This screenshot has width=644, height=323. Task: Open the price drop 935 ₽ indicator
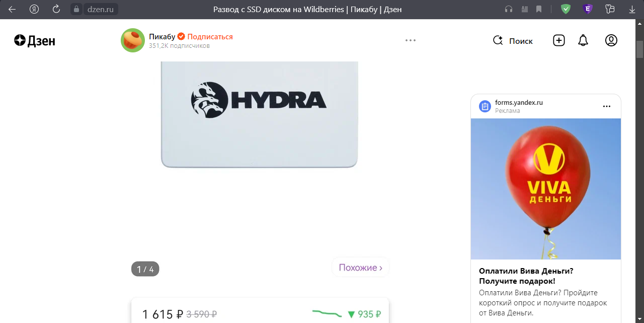click(364, 314)
